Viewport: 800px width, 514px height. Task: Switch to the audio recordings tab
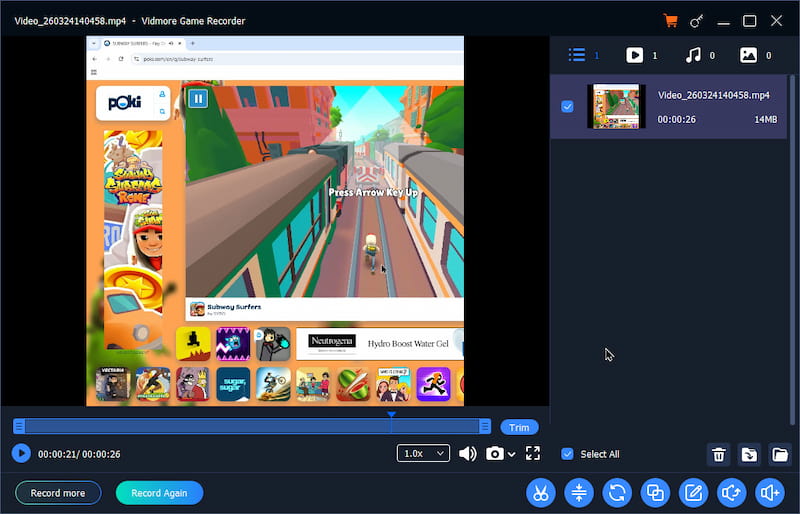pyautogui.click(x=692, y=55)
